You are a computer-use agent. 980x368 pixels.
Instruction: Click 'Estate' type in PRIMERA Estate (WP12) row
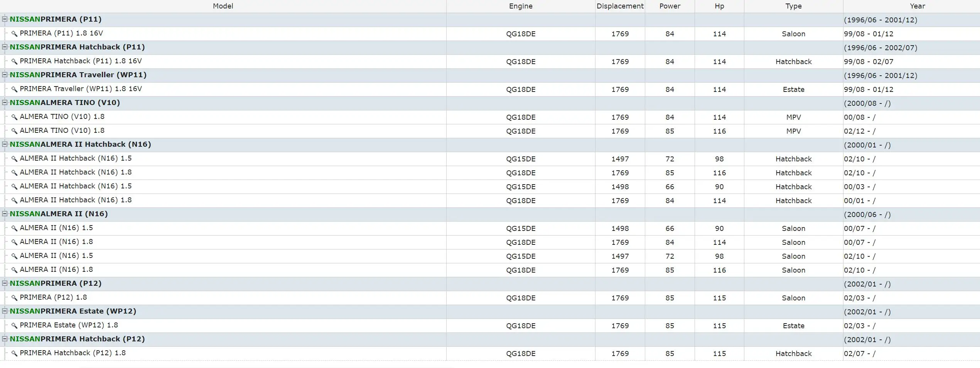click(x=793, y=326)
